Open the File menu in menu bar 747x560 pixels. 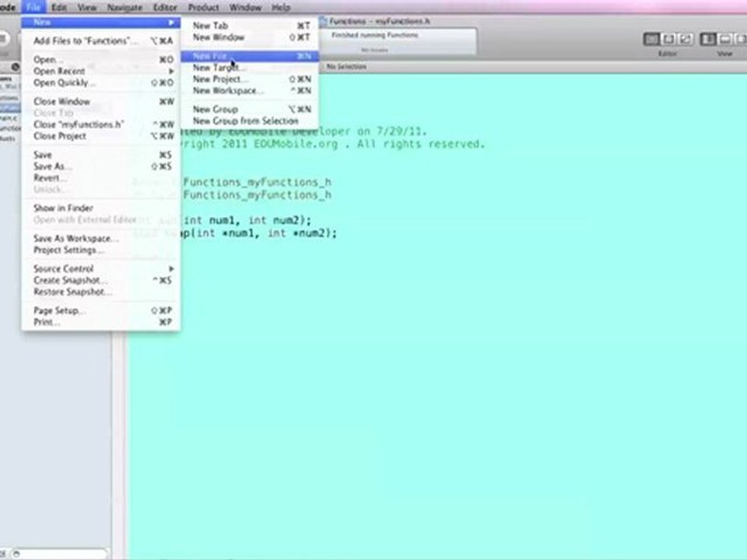coord(33,7)
